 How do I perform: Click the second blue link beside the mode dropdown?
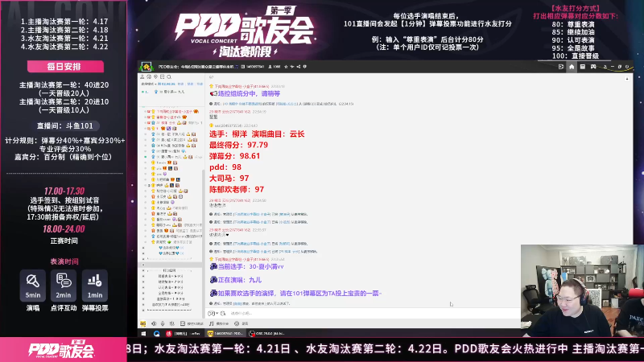pyautogui.click(x=190, y=84)
